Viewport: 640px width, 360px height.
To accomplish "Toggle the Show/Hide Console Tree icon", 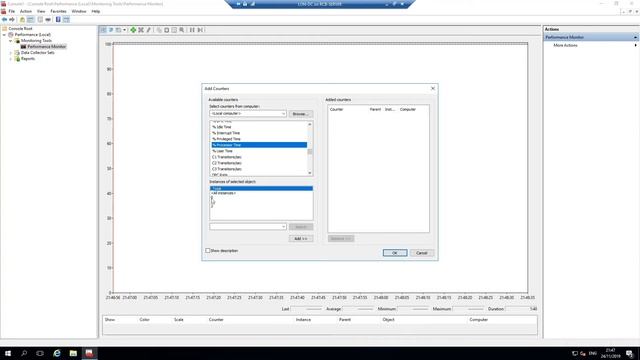I will [31, 20].
